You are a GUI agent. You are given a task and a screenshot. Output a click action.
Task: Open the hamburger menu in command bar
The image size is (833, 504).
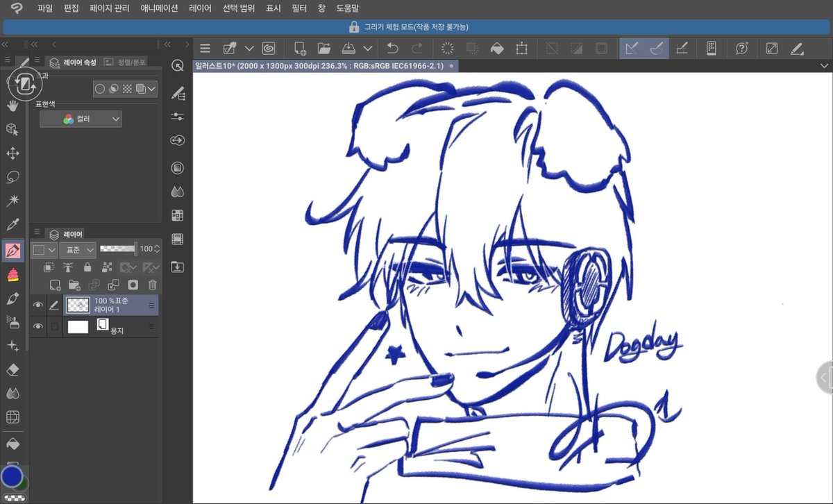[x=205, y=49]
